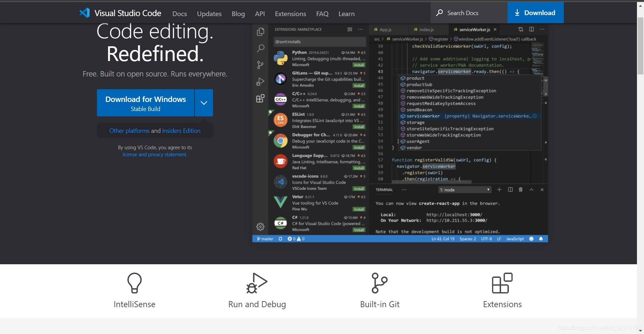
Task: Click the sync changes status bar icon
Action: pyautogui.click(x=280, y=239)
